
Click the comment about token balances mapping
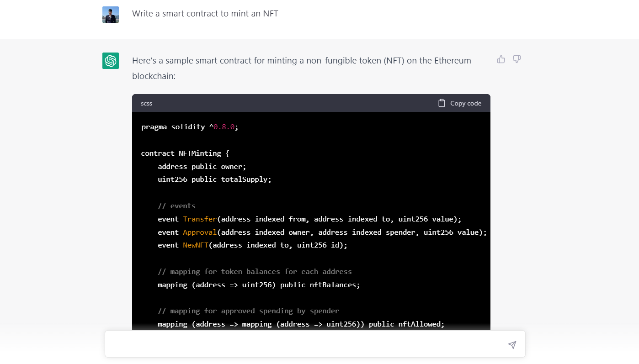click(255, 271)
